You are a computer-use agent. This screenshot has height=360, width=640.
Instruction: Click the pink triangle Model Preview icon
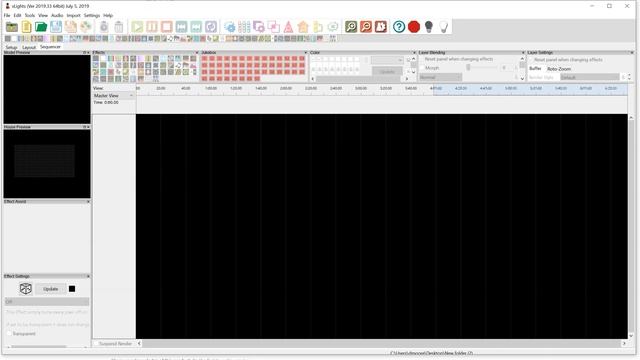pos(288,27)
